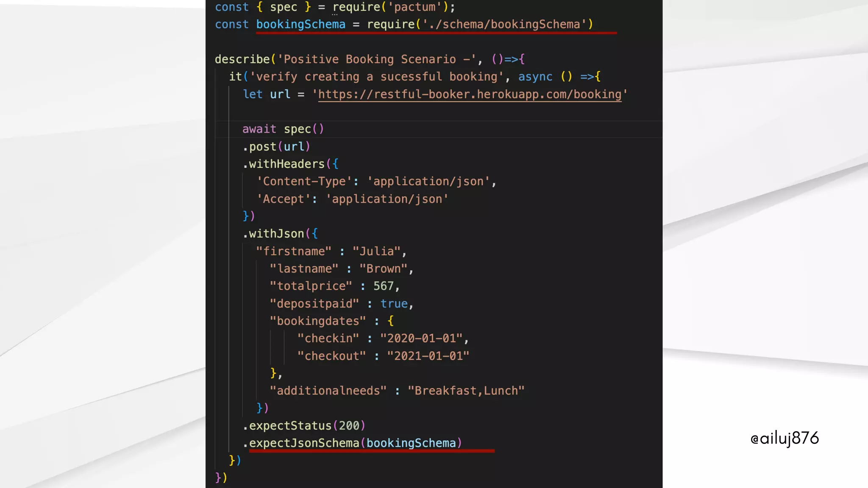Click the restful-booker herokuapp URL link

pyautogui.click(x=470, y=94)
